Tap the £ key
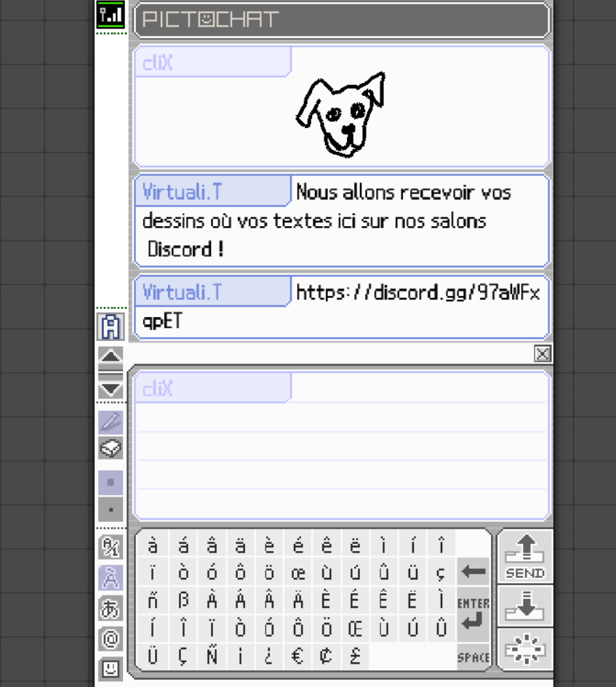The image size is (616, 687). pyautogui.click(x=355, y=656)
